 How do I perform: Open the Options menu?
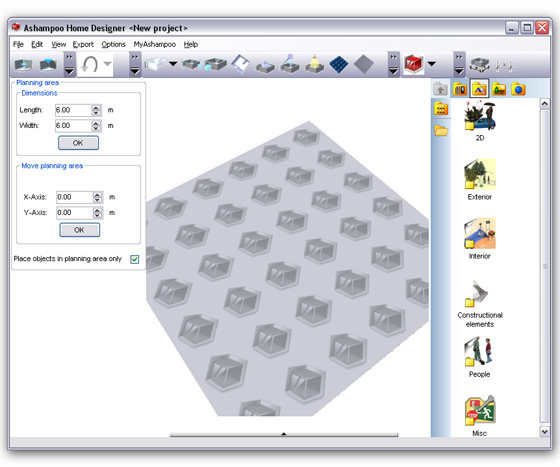coord(114,44)
